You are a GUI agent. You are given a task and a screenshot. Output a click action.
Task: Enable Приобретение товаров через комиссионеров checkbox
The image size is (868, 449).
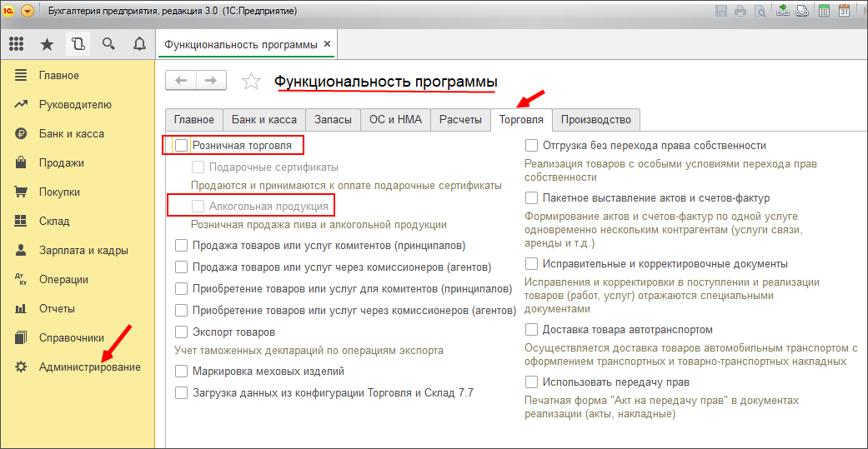(x=182, y=310)
